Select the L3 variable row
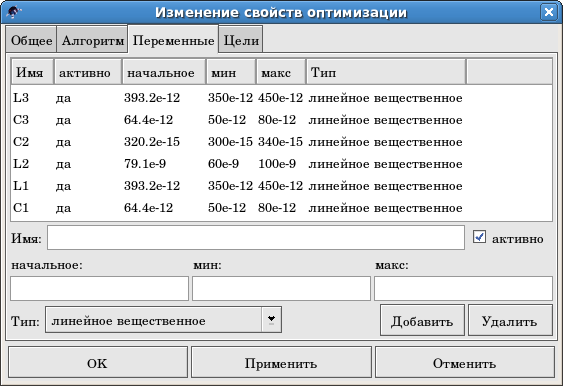 [282, 98]
